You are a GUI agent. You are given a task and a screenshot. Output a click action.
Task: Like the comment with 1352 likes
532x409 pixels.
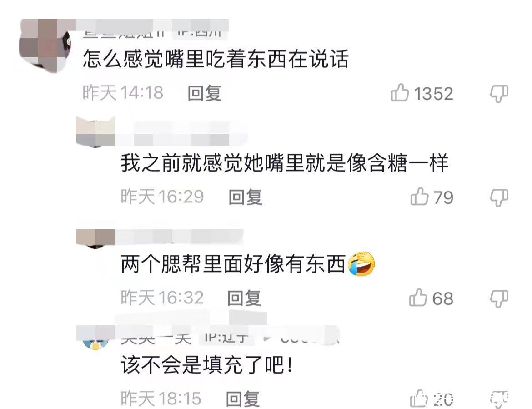tap(400, 93)
